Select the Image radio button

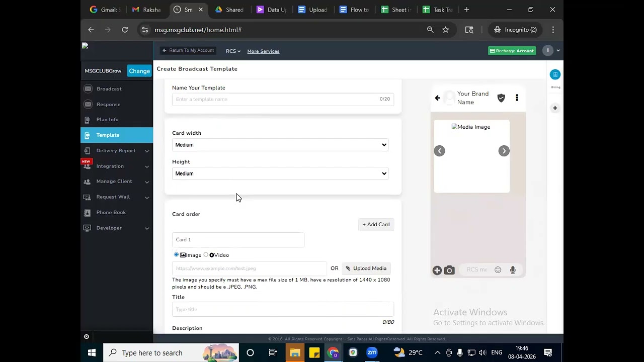pyautogui.click(x=176, y=255)
